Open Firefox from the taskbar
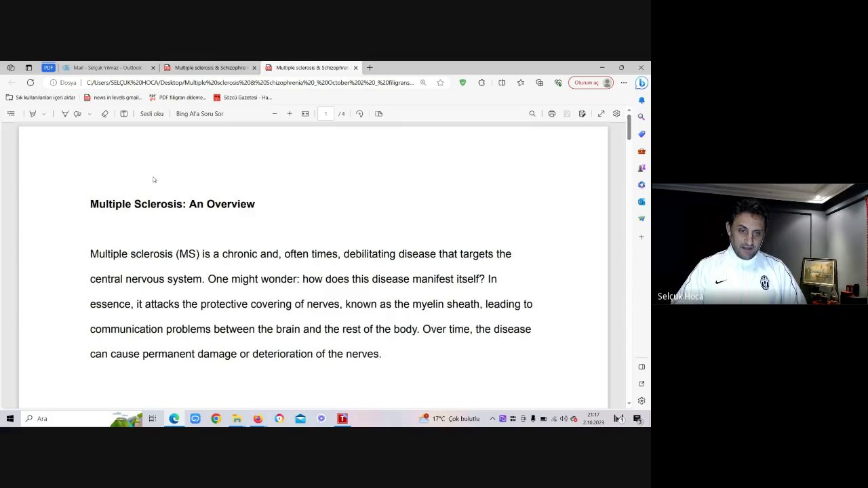Screen dimensions: 868x488 pyautogui.click(x=258, y=419)
